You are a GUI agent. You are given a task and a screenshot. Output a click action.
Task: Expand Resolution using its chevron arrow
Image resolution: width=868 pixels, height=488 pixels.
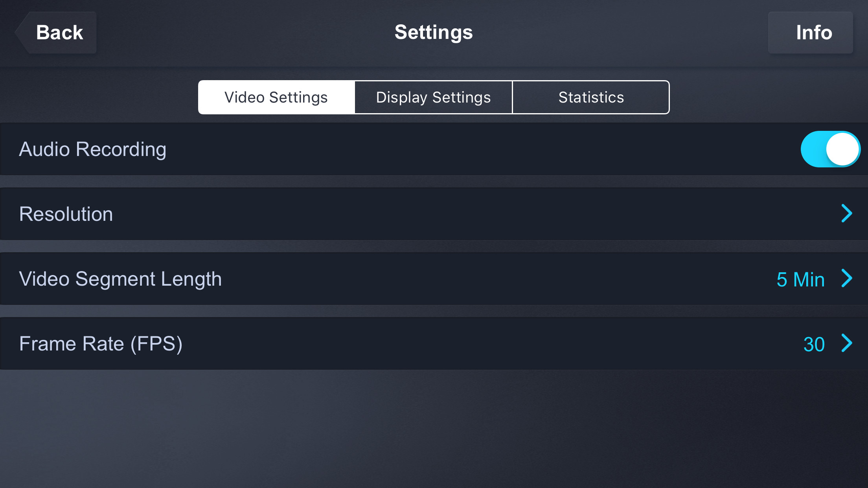pos(846,214)
